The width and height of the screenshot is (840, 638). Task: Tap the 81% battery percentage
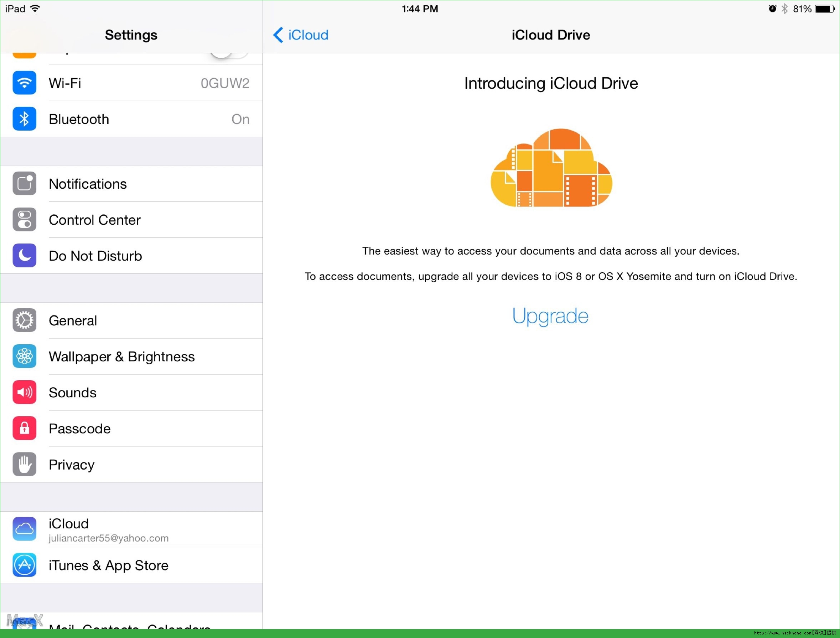[x=802, y=9]
